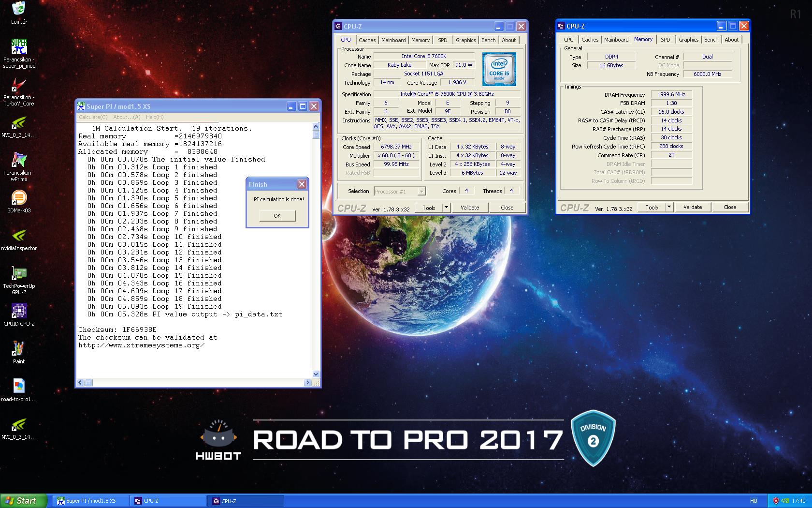The width and height of the screenshot is (812, 508).
Task: Click the NVIDIA tray icon
Action: click(786, 501)
